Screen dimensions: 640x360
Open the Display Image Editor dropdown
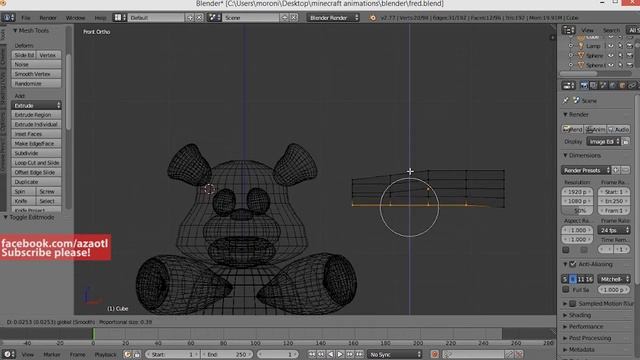(604, 142)
